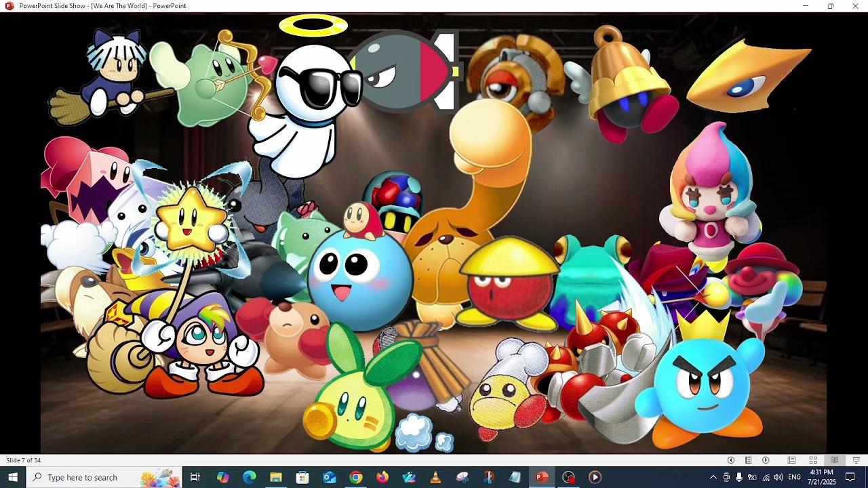
Task: Open the Windows Start menu
Action: [13, 477]
